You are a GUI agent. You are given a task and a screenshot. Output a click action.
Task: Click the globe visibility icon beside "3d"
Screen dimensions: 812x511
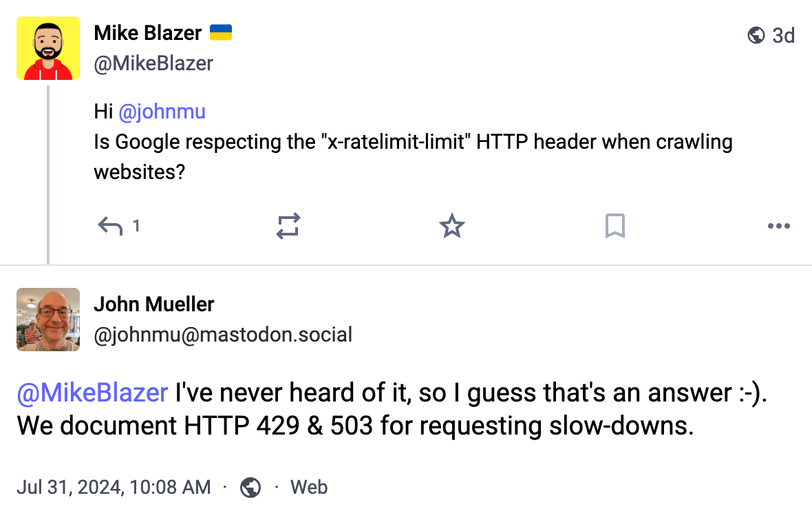coord(756,35)
